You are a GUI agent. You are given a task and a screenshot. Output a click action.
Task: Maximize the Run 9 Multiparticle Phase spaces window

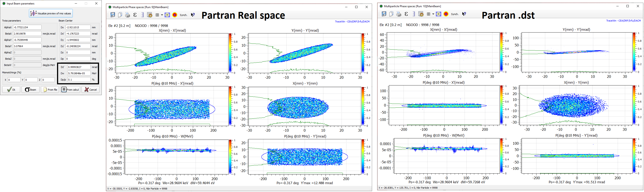(x=357, y=7)
